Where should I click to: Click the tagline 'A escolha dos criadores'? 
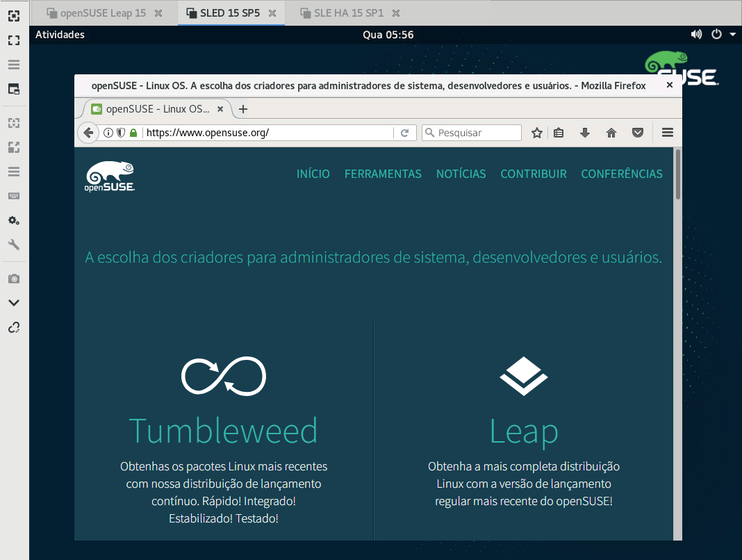(x=374, y=257)
